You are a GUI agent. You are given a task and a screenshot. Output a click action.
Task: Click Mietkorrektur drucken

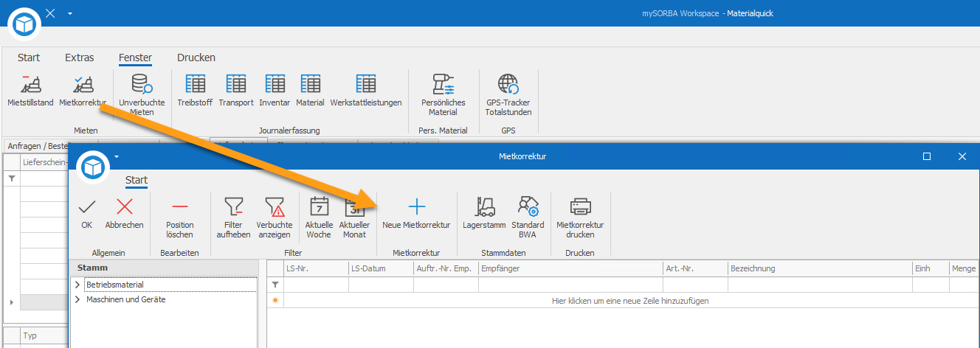tap(580, 217)
